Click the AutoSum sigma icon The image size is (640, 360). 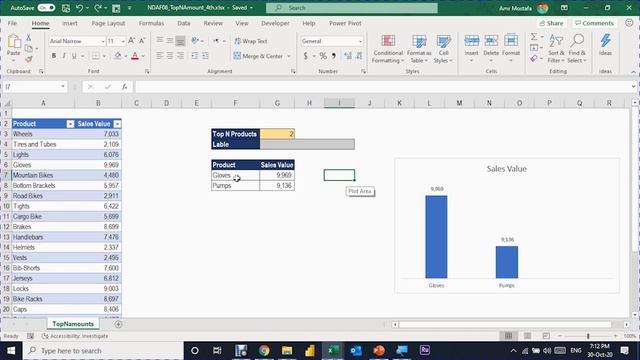[x=534, y=37]
